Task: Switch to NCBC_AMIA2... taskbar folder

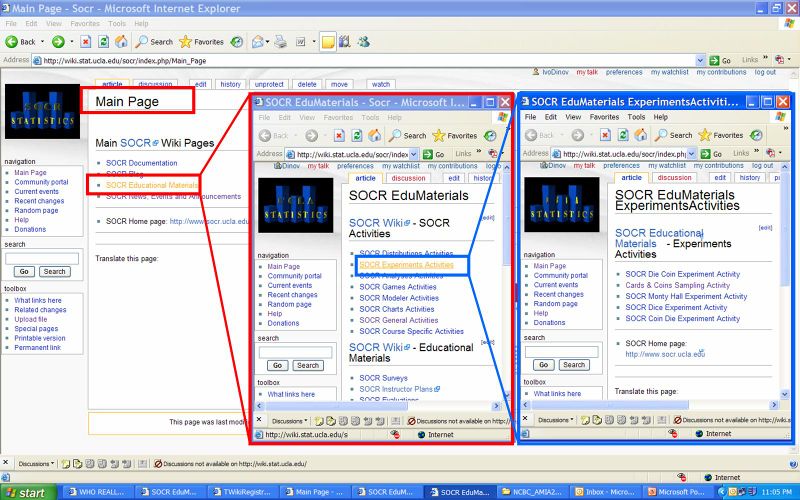Action: [531, 492]
